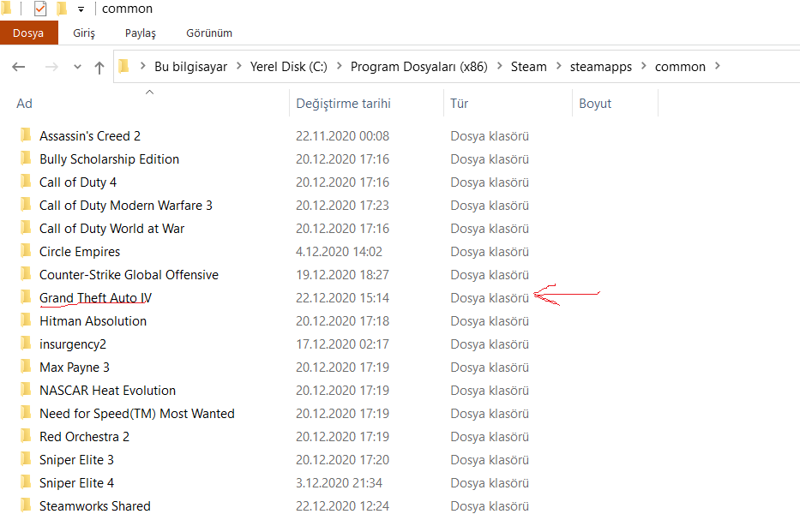The height and width of the screenshot is (532, 800).
Task: Select the Grand Theft Auto IV folder icon
Action: pyautogui.click(x=26, y=297)
